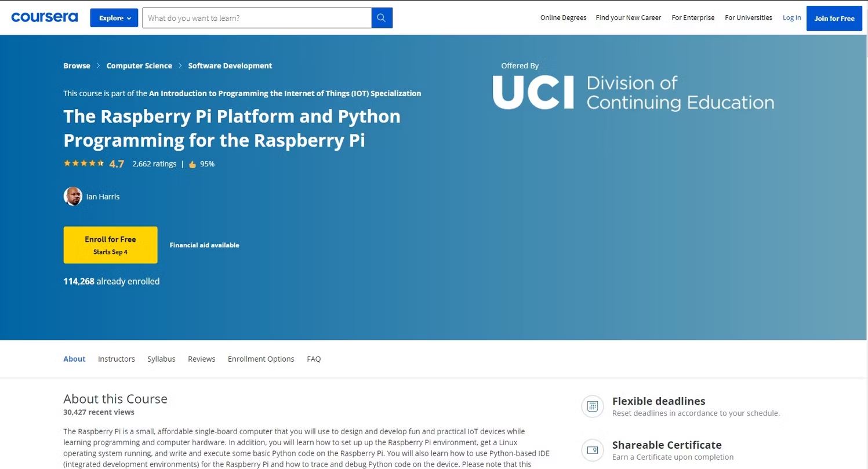Viewport: 868px width, 469px height.
Task: Click the star rating icons
Action: click(84, 163)
